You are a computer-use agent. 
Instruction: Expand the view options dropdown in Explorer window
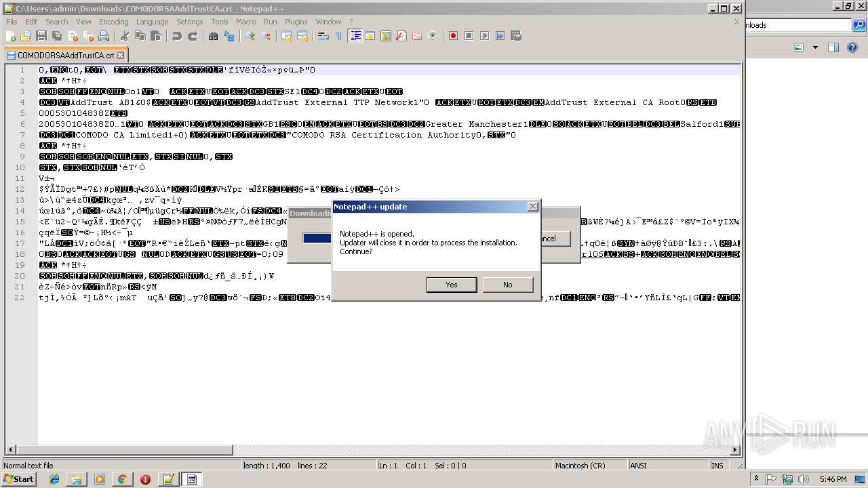(x=815, y=47)
